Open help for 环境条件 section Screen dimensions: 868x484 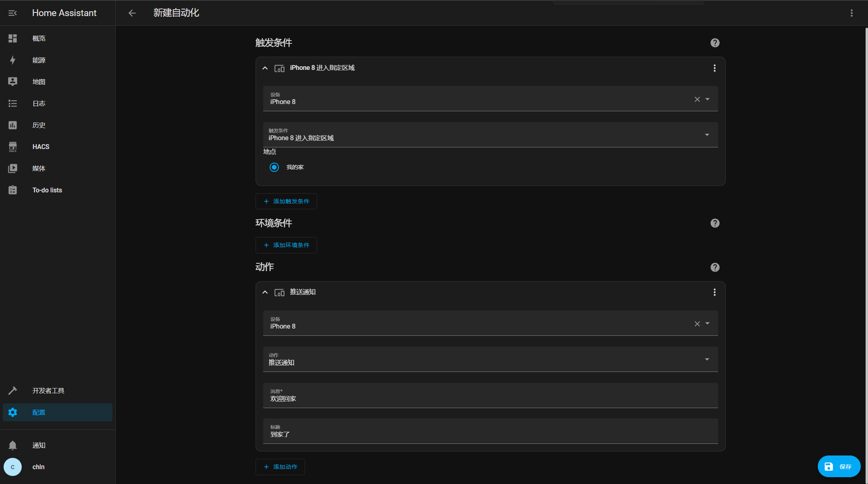click(715, 223)
